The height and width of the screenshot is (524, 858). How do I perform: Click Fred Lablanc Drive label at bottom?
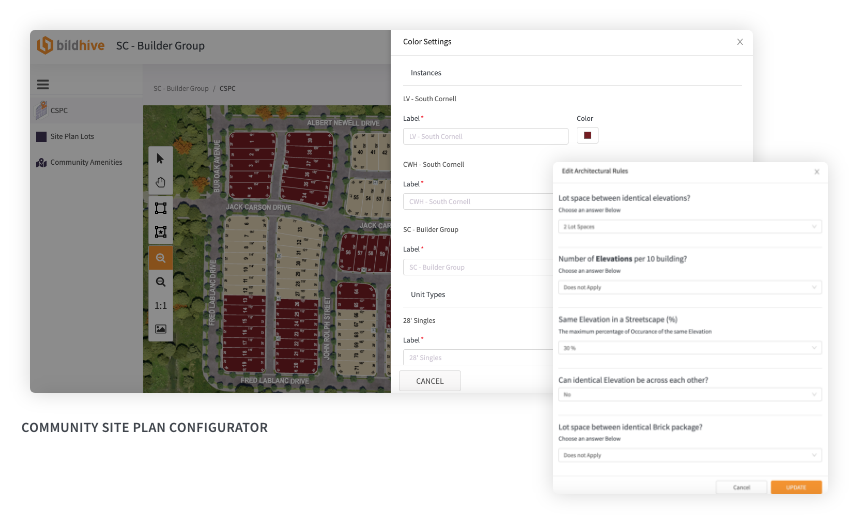(x=275, y=381)
